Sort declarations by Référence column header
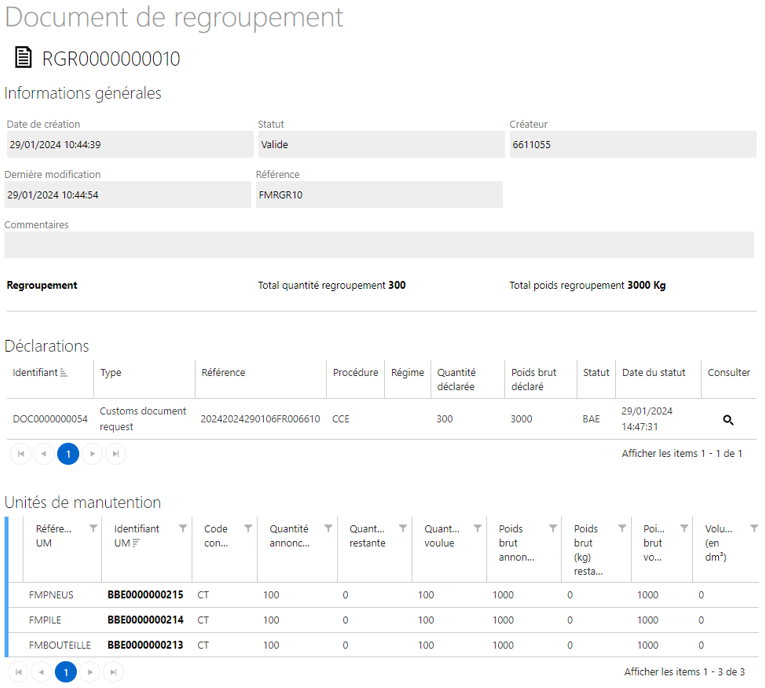 click(x=223, y=373)
